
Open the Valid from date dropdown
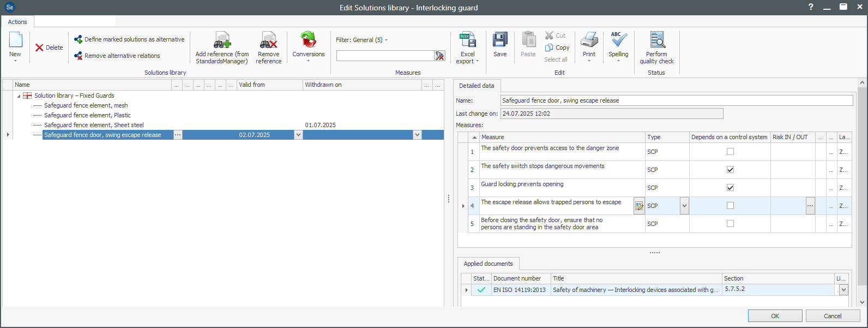point(298,135)
